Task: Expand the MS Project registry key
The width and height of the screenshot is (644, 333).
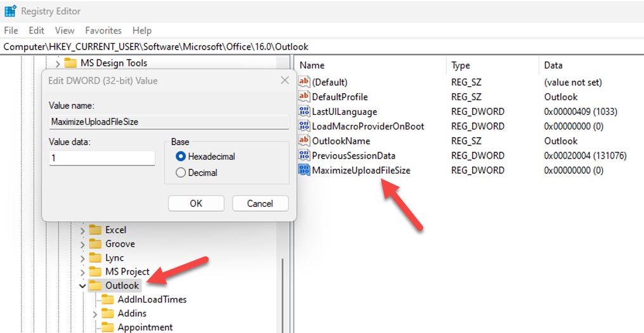Action: 82,272
